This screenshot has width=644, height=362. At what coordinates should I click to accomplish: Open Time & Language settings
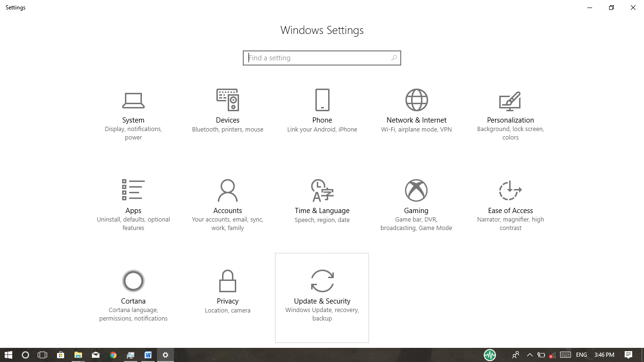pyautogui.click(x=322, y=203)
